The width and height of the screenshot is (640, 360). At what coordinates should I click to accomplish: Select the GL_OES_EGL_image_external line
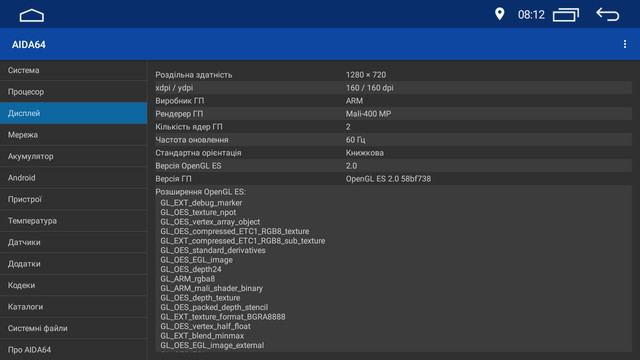click(x=212, y=345)
